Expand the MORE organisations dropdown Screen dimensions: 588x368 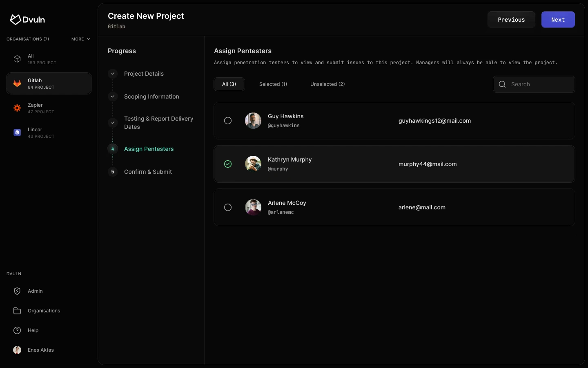(81, 39)
